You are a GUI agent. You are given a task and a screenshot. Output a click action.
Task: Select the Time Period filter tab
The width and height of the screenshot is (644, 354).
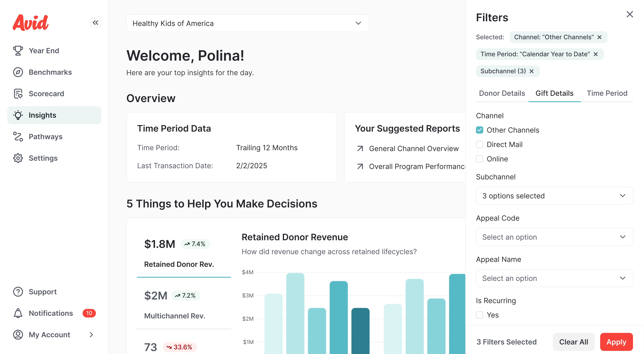[607, 93]
